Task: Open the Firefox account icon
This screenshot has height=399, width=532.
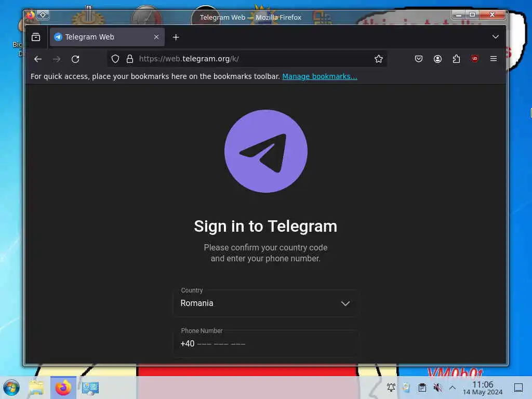Action: click(437, 59)
